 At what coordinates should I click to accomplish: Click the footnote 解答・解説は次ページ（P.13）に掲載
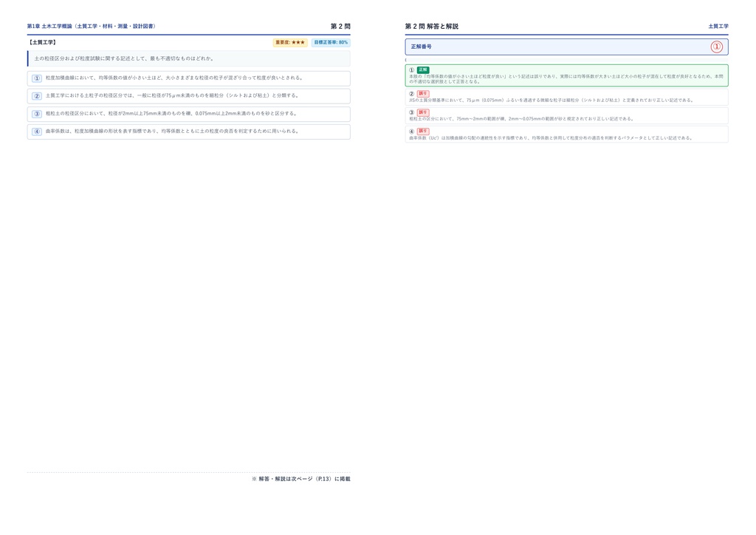pos(301,479)
